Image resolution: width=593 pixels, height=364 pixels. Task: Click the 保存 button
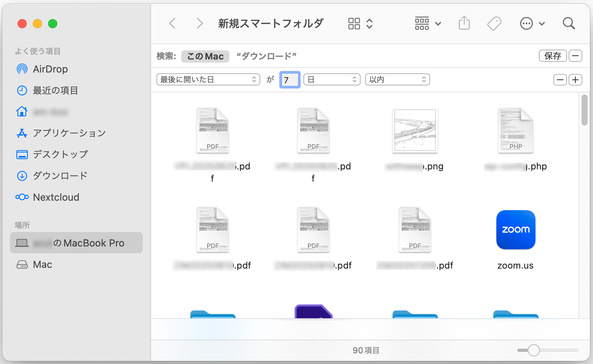click(553, 56)
